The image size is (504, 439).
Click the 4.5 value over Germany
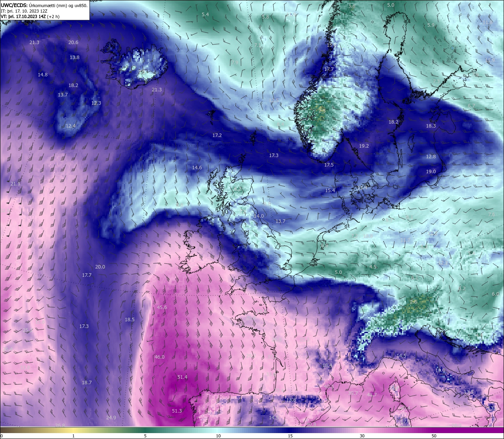[x=373, y=267]
